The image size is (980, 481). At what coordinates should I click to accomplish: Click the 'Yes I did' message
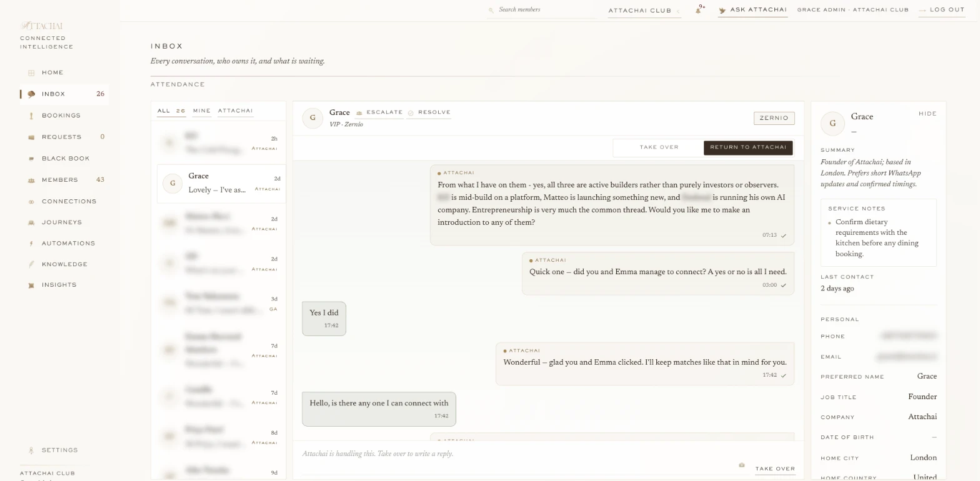324,319
